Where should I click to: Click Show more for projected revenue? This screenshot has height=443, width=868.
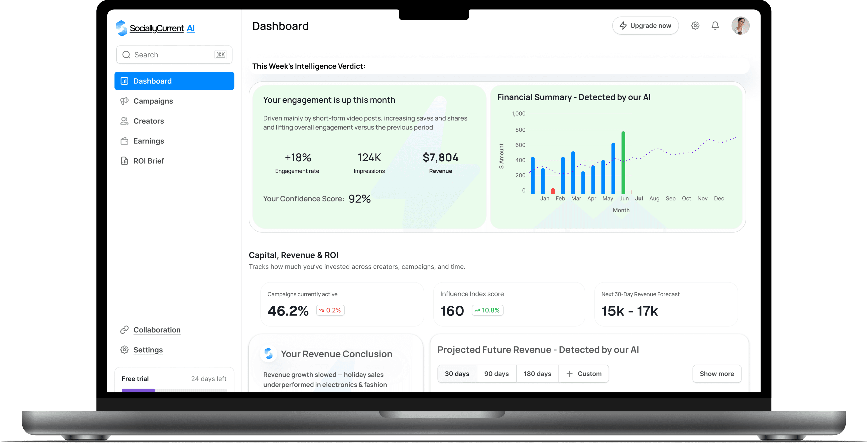coord(717,374)
